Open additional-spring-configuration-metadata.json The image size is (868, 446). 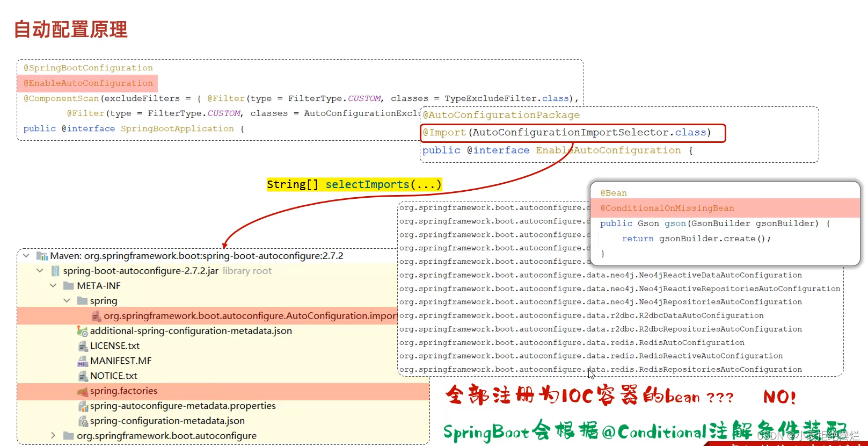[x=191, y=331]
